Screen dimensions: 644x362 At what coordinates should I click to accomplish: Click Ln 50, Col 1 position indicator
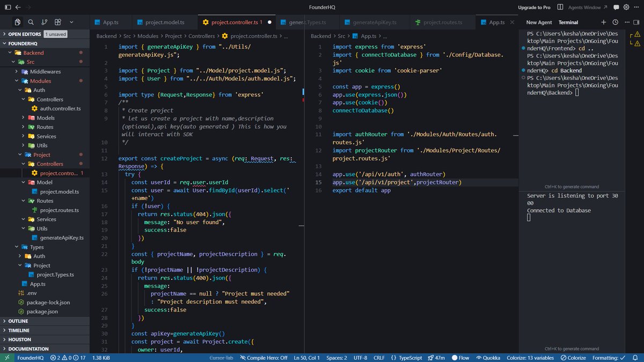306,358
